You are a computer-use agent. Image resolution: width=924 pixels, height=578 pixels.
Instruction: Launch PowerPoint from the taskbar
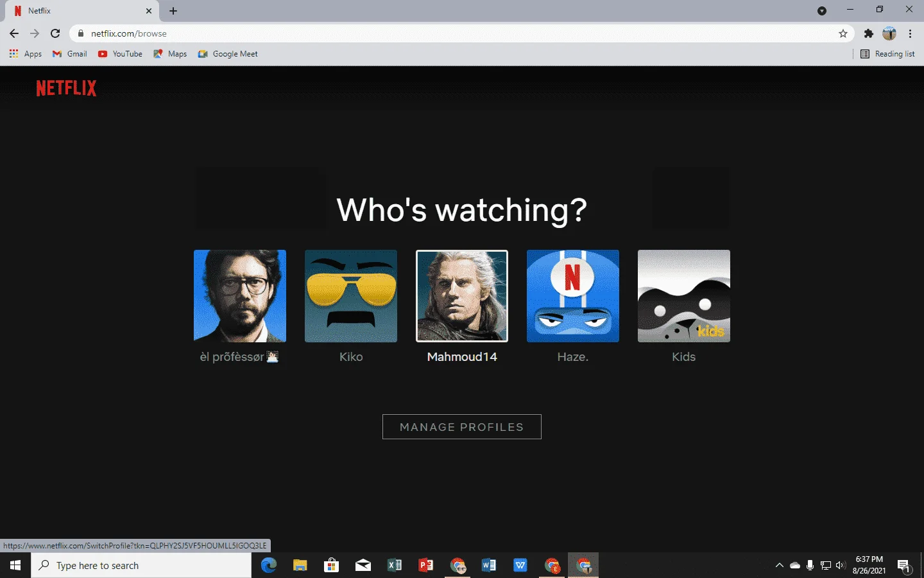(425, 565)
